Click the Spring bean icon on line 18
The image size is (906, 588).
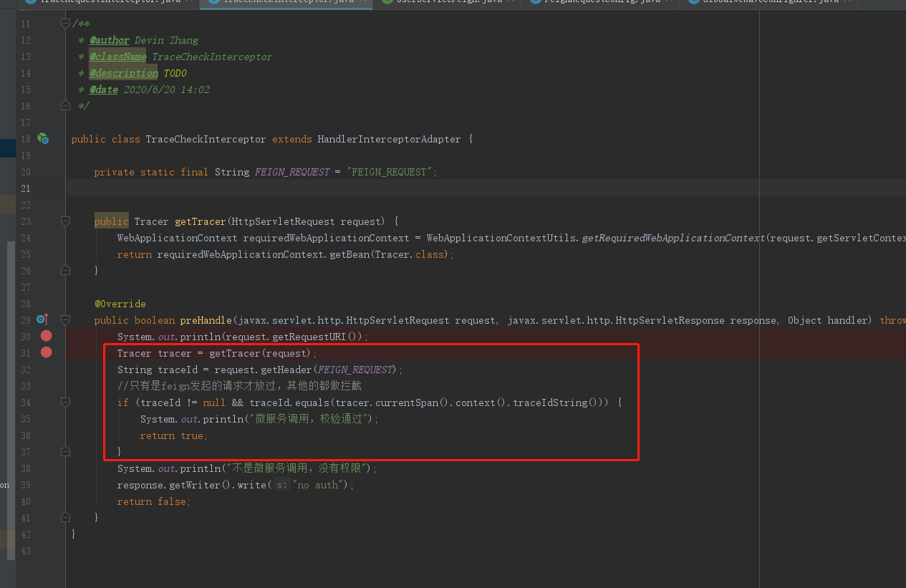pos(43,139)
